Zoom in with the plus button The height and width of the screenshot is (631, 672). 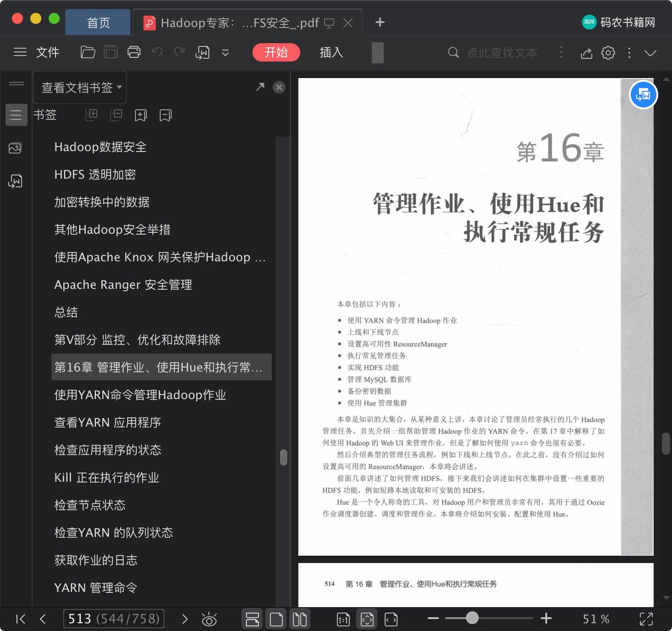(546, 619)
